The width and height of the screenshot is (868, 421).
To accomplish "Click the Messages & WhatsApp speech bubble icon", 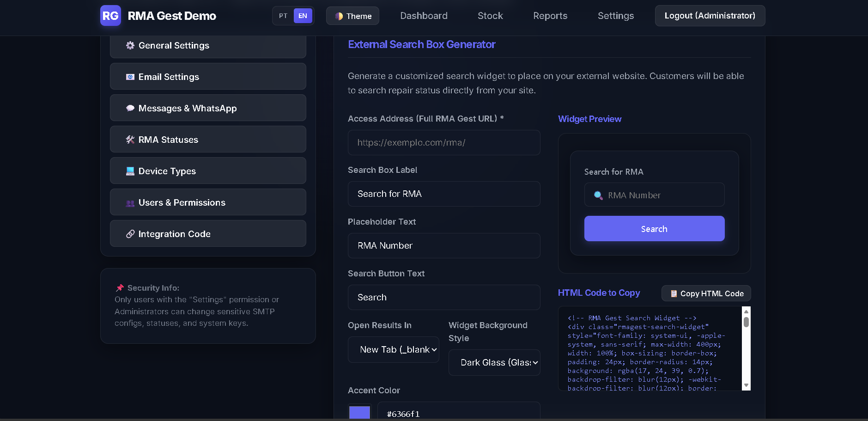I will 130,108.
